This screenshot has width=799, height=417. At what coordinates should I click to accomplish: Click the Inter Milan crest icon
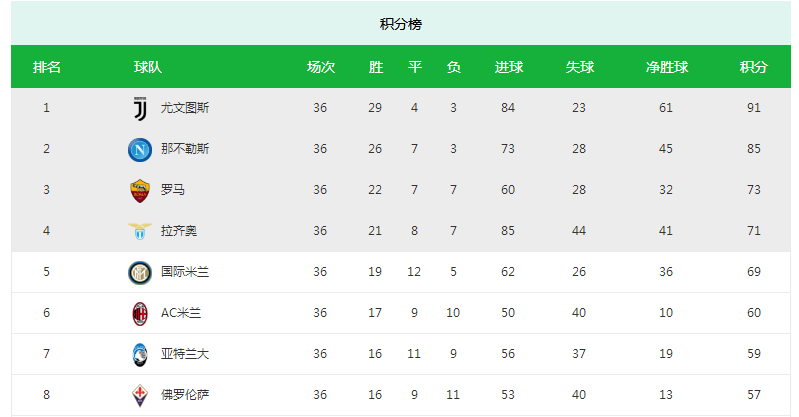(x=139, y=272)
